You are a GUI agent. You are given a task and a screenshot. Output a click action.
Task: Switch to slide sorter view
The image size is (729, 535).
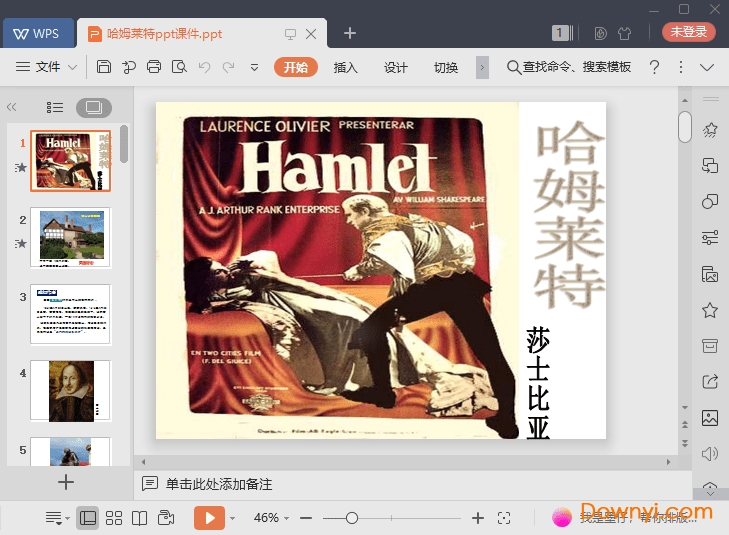coord(114,517)
